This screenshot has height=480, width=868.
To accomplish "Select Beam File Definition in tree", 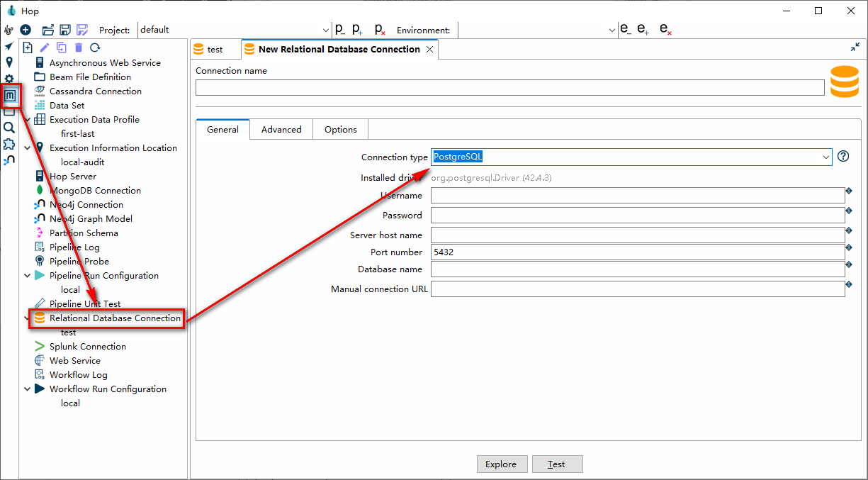I will click(90, 77).
